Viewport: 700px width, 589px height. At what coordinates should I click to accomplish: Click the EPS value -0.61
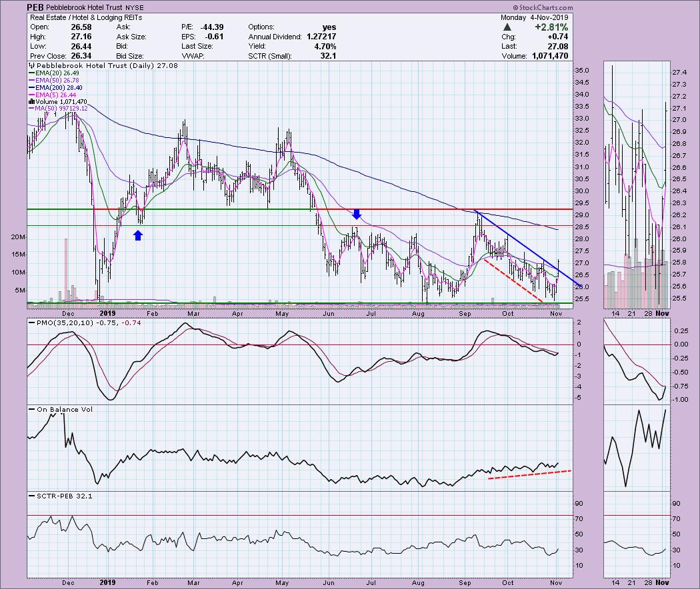coord(215,37)
